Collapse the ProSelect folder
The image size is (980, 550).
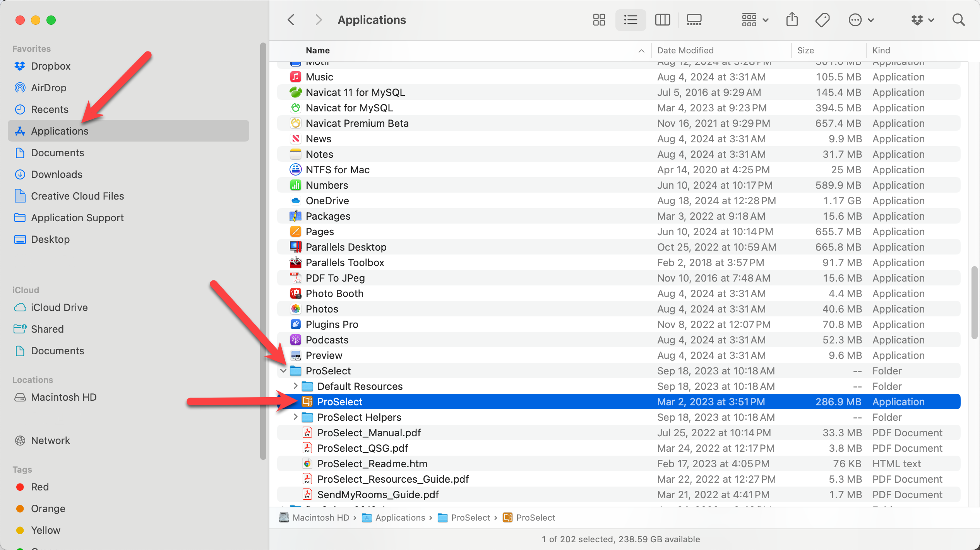pyautogui.click(x=283, y=371)
